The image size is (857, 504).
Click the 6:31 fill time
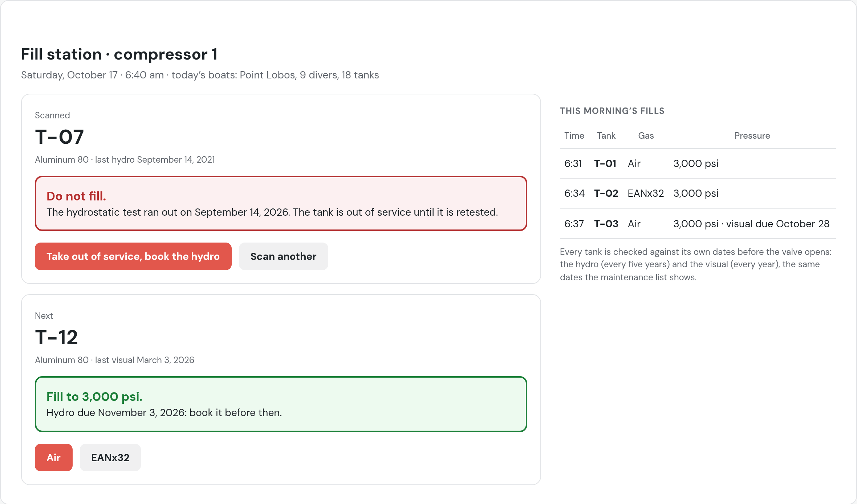point(573,163)
